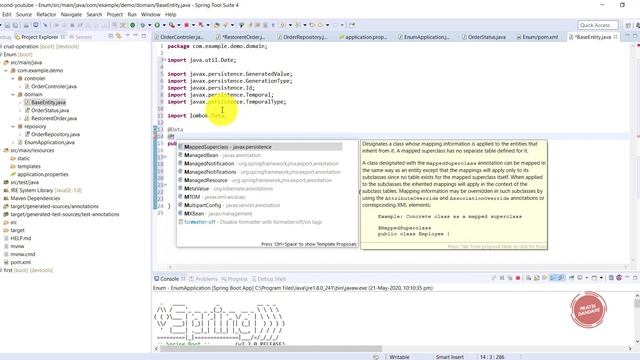The width and height of the screenshot is (640, 360).
Task: Select RestorentOrder.java in the project tree
Action: coord(54,118)
